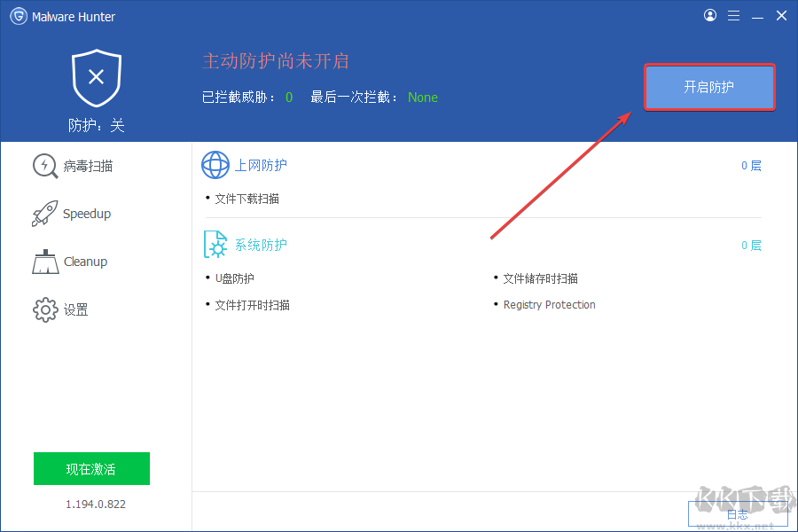Click the 防护:关 status label

96,125
